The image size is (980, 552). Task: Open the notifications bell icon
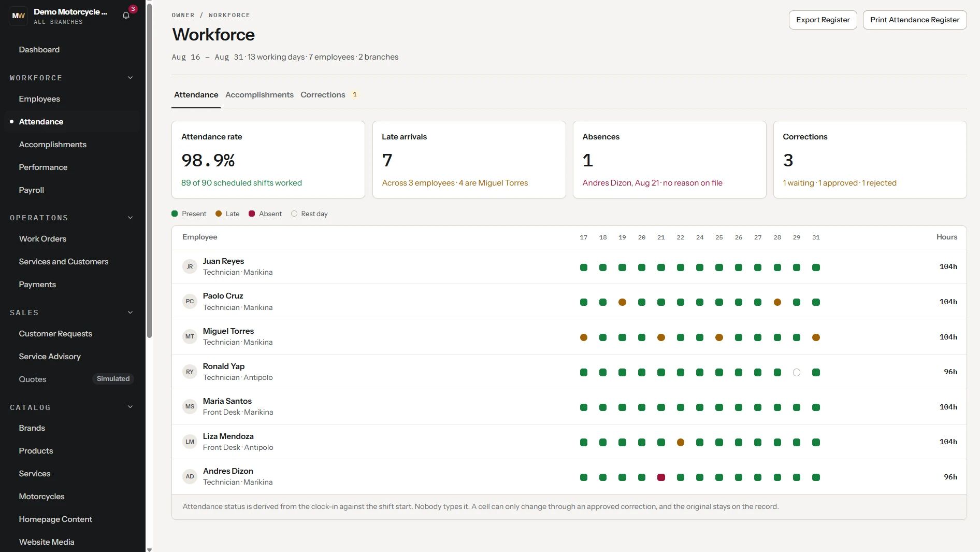126,16
